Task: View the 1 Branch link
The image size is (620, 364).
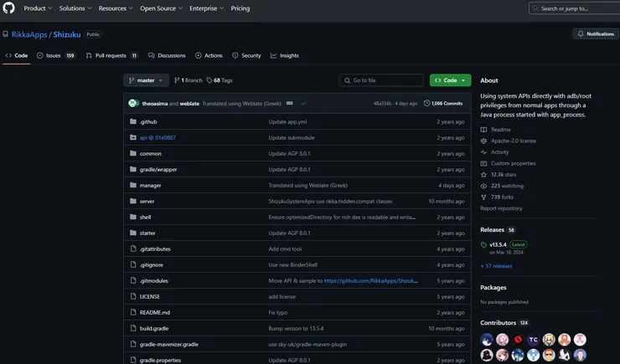Action: (x=189, y=80)
